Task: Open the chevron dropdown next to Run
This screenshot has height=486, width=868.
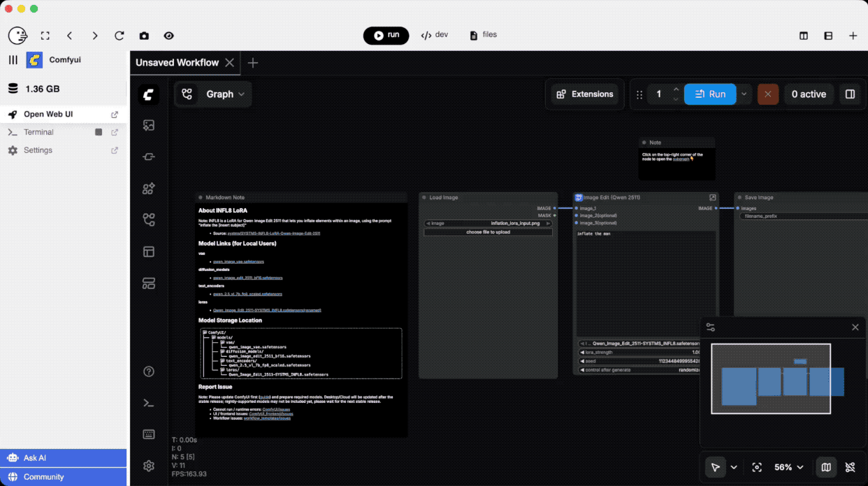Action: (744, 94)
